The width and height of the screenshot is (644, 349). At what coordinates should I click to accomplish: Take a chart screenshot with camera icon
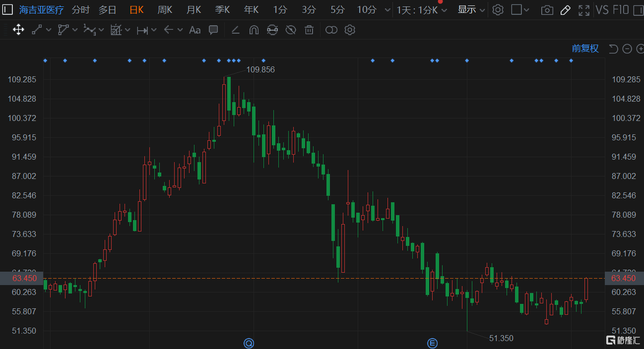tap(547, 10)
